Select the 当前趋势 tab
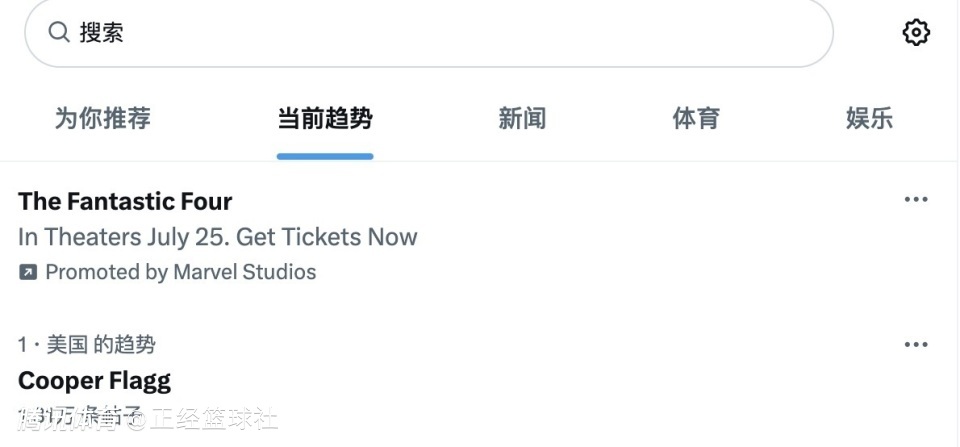Screen dimensions: 960x447 [x=325, y=118]
